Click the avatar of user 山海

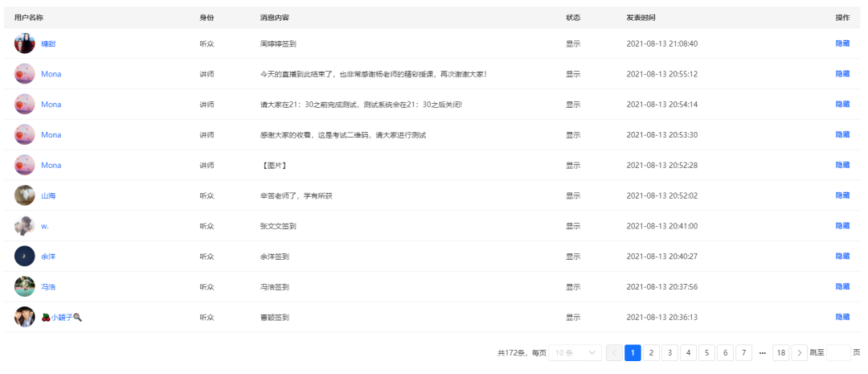[24, 195]
